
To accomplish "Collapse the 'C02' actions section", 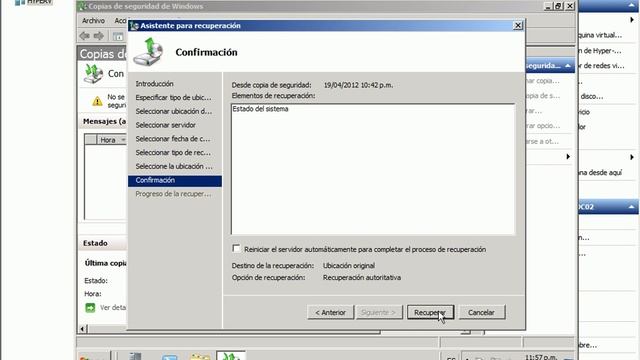I will point(631,207).
